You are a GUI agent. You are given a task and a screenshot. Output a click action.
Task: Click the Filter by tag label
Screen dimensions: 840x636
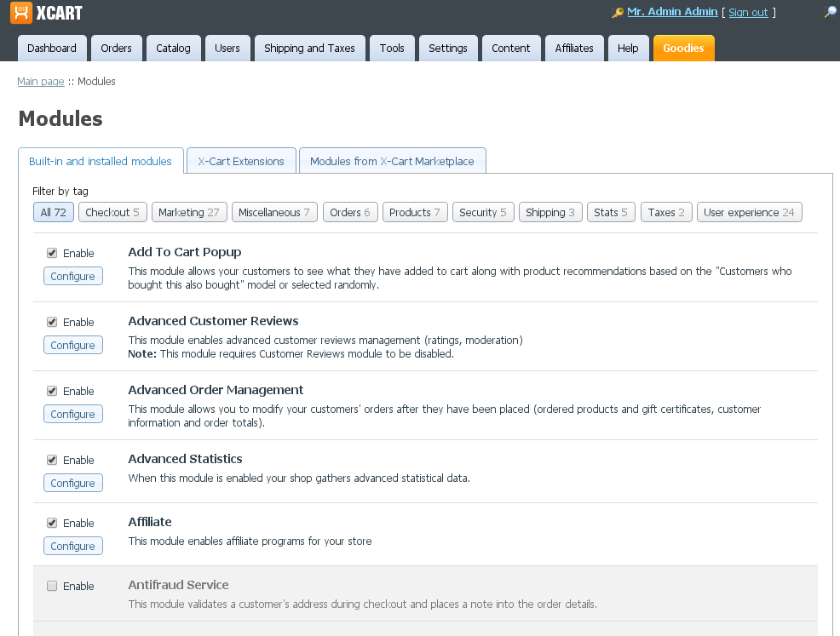(x=60, y=191)
